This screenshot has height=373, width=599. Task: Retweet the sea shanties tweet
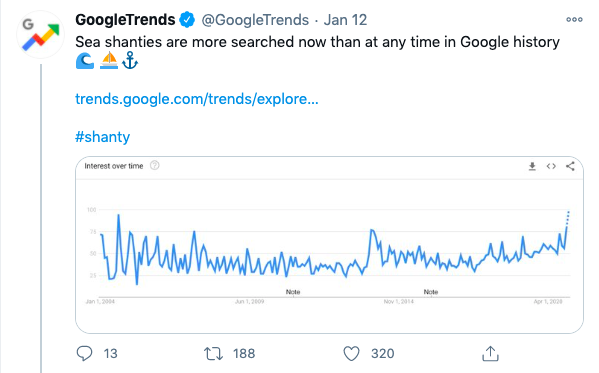click(x=213, y=354)
